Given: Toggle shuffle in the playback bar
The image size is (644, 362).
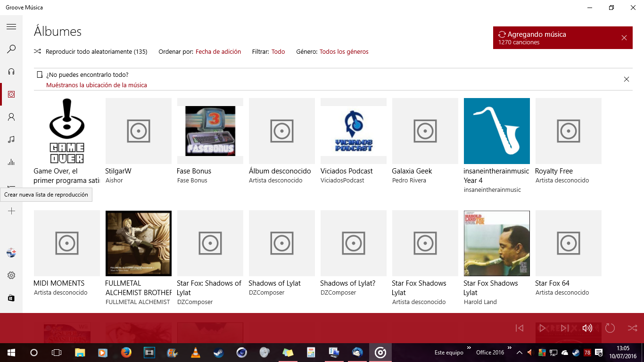Looking at the screenshot, I should (x=632, y=328).
